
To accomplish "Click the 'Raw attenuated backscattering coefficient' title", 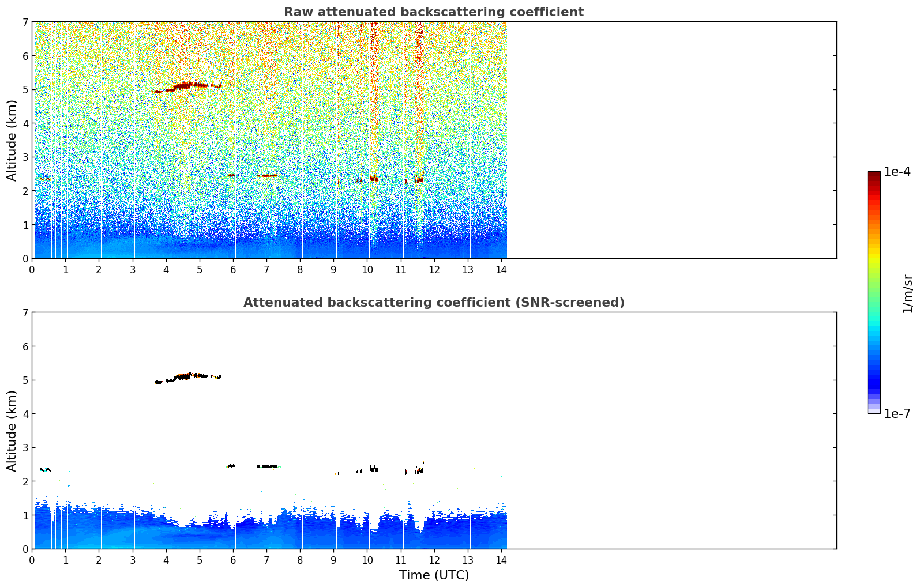I will 434,12.
